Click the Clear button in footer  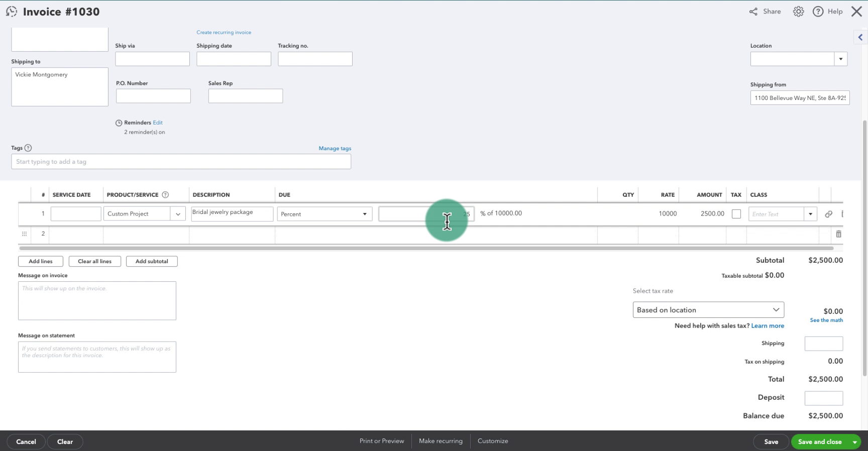[x=65, y=442]
